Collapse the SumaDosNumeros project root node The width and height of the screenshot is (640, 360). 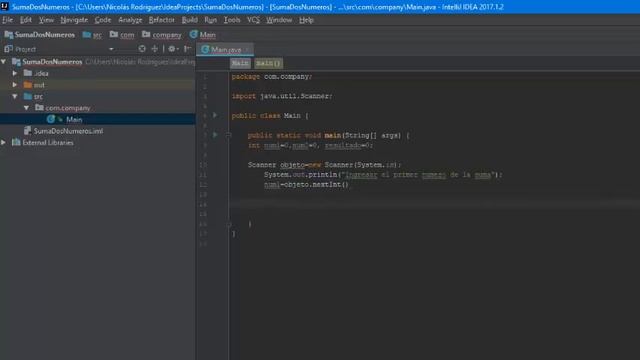pyautogui.click(x=4, y=62)
